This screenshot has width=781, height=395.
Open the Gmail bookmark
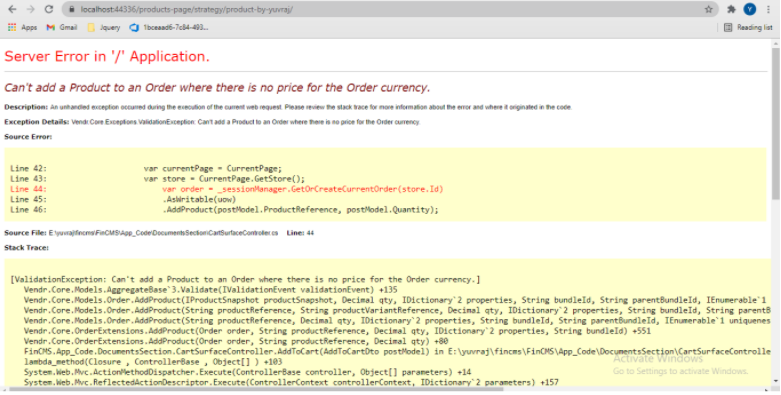62,27
